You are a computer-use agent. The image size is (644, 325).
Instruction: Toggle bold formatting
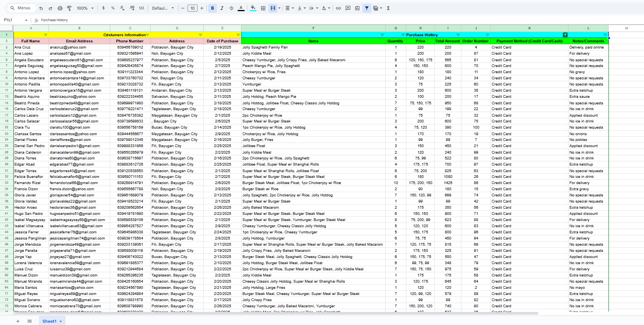tap(212, 8)
